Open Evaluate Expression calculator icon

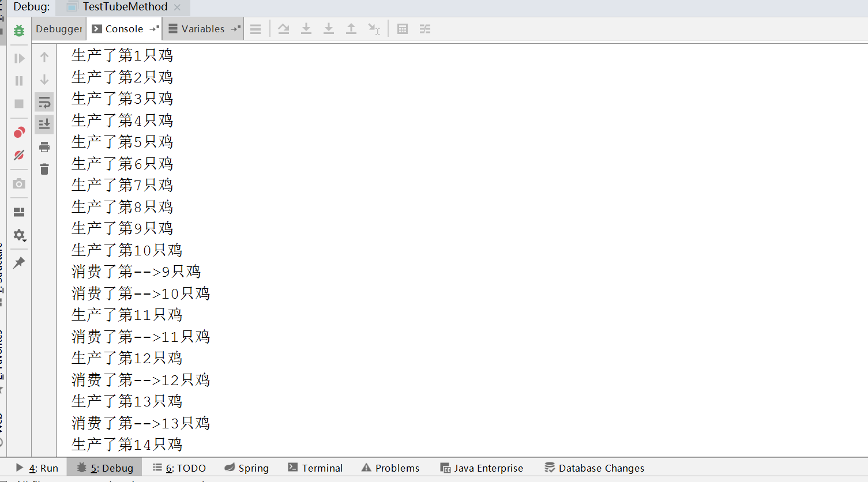click(403, 29)
